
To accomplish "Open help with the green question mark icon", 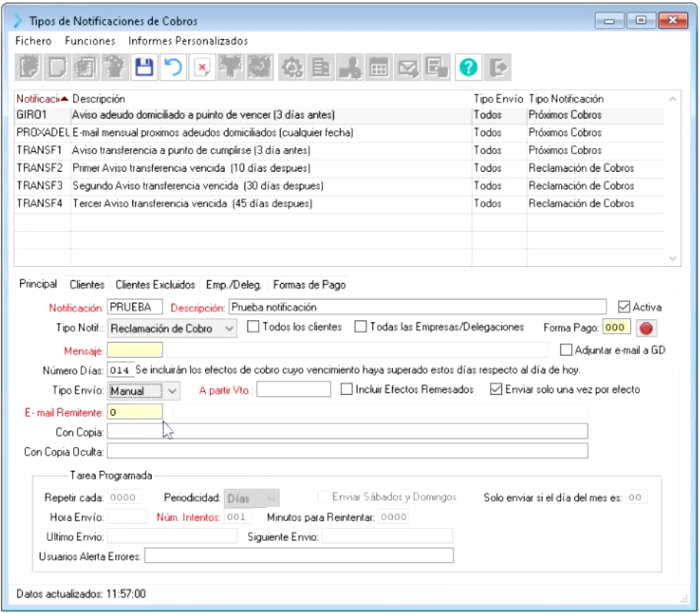I will [x=466, y=68].
